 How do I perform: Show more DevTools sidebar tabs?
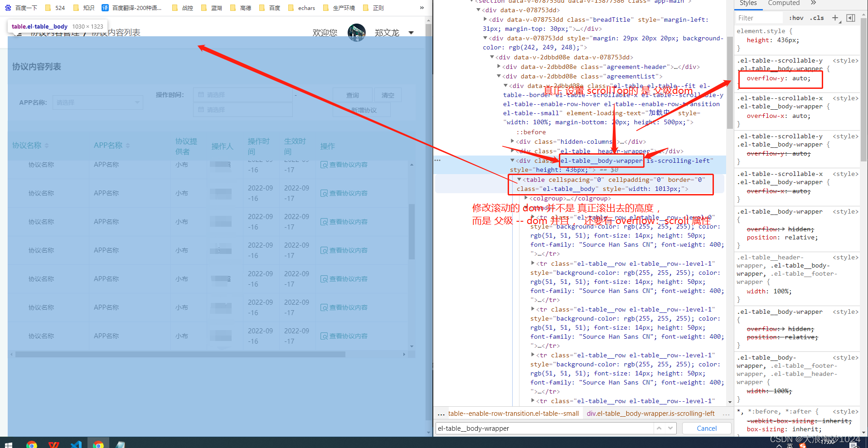[813, 3]
